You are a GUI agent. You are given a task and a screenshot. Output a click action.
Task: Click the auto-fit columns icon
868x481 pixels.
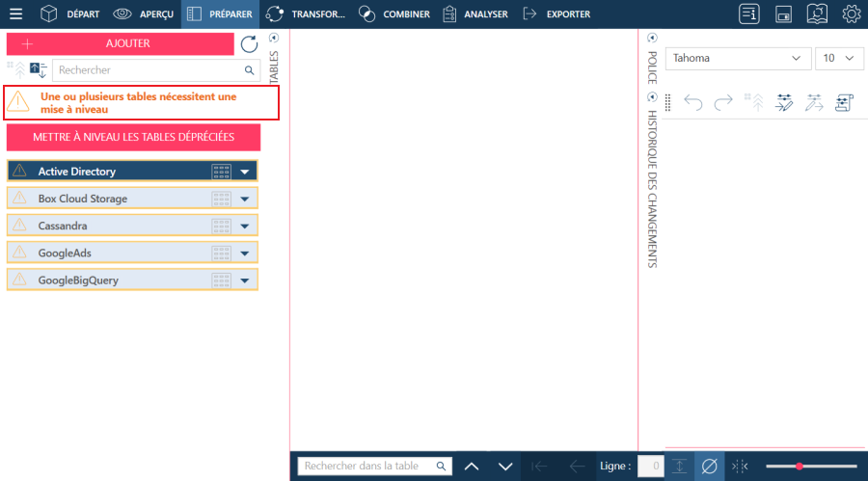(740, 467)
